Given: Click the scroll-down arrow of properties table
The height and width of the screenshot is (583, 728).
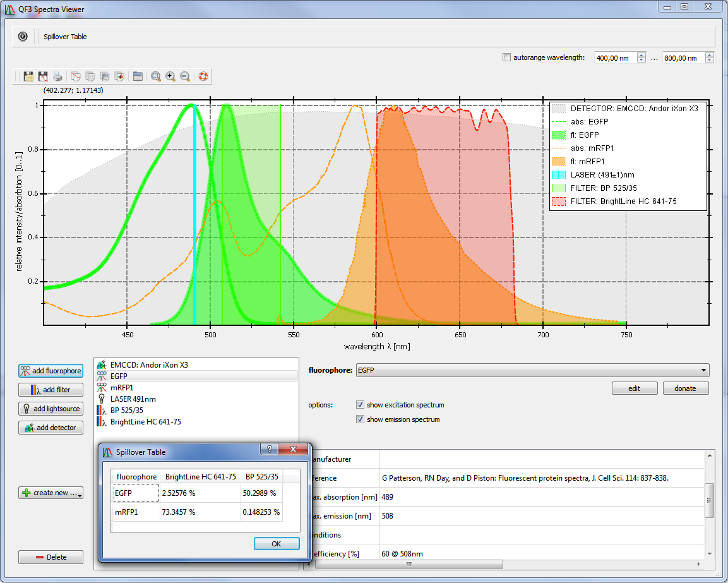Looking at the screenshot, I should (710, 554).
